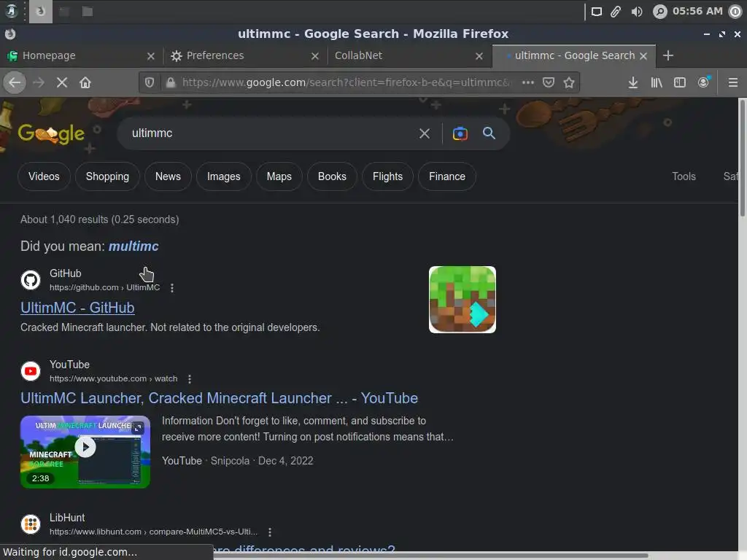
Task: Click in the Google search input
Action: tap(271, 133)
